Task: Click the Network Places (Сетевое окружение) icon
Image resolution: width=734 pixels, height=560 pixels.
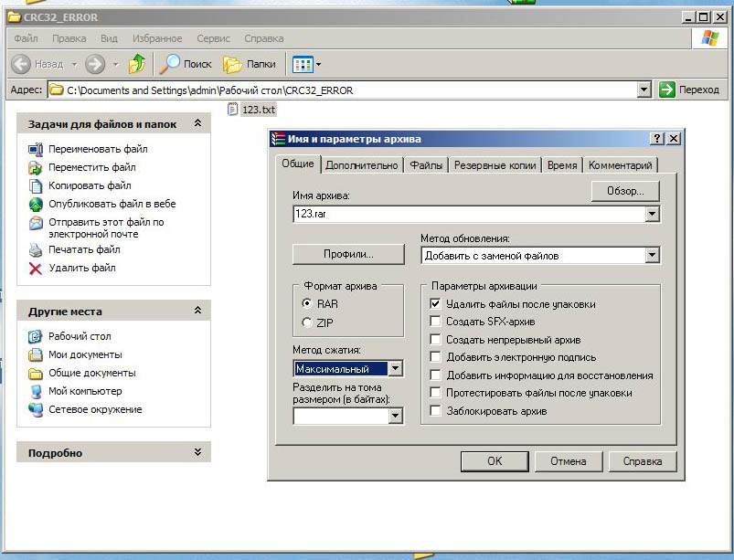Action: click(x=36, y=409)
